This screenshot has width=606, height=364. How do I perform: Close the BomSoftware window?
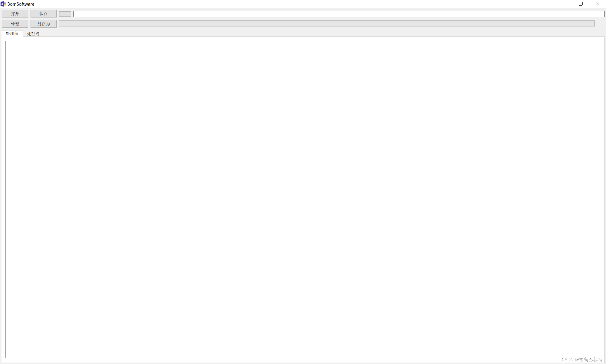597,4
